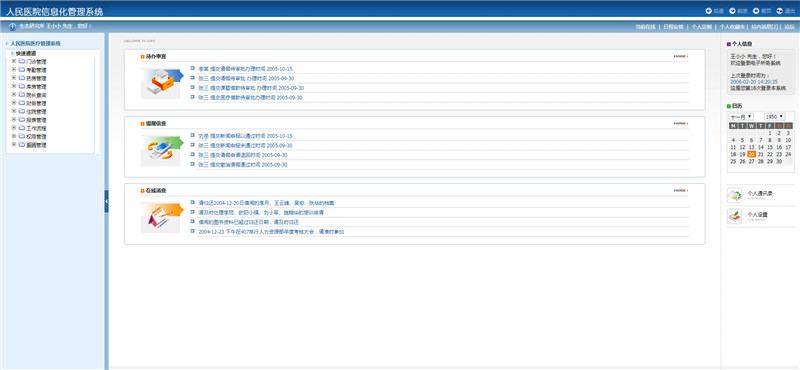This screenshot has width=800, height=370.
Task: Open 站内消息[2] in the top menu
Action: coord(764,27)
